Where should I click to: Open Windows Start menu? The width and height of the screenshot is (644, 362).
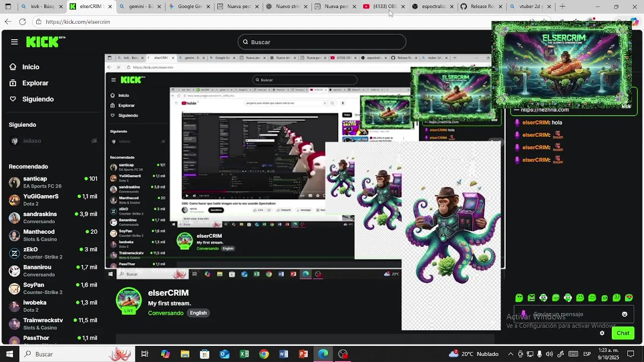(x=9, y=354)
